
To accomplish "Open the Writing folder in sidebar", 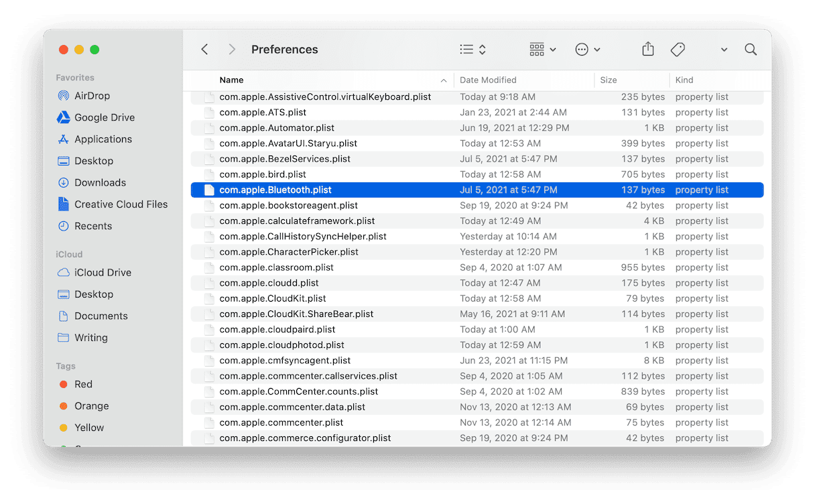I will pos(91,338).
